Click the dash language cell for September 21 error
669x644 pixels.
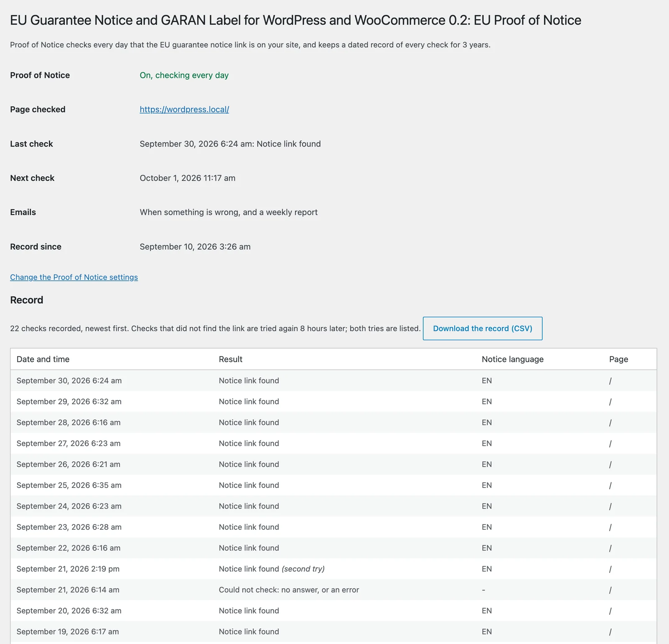(483, 590)
